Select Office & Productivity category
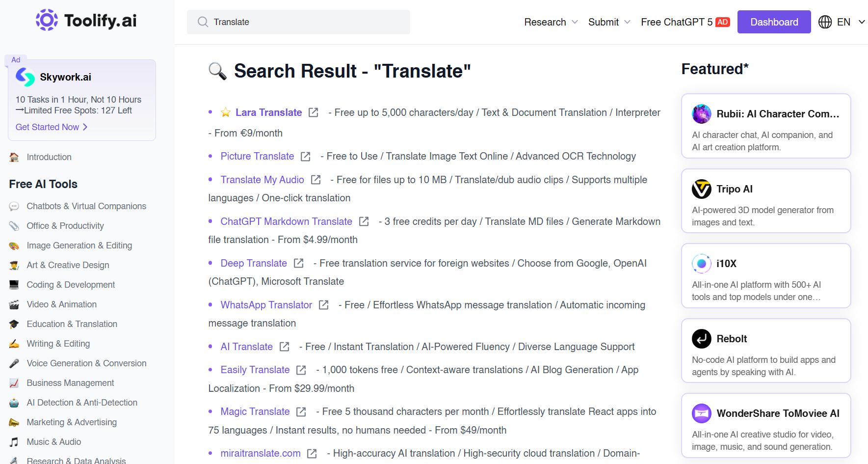The image size is (868, 464). click(x=65, y=226)
